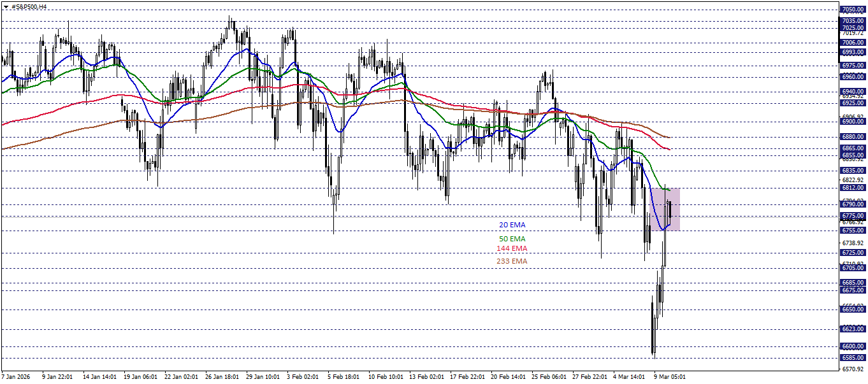The width and height of the screenshot is (868, 384).
Task: Click the 6900.00 price gridline label
Action: [851, 122]
